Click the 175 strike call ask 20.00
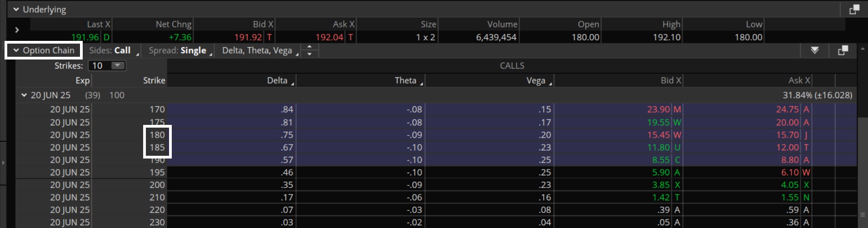The image size is (868, 228). (x=788, y=122)
